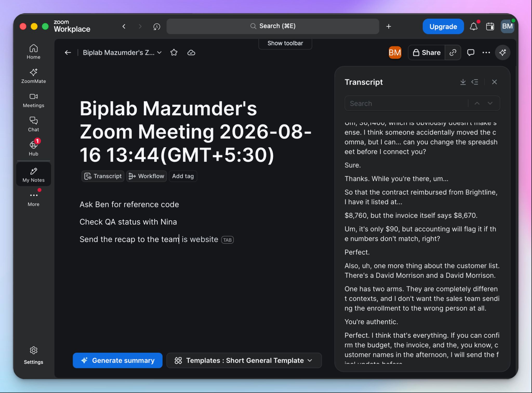Open the More sidebar menu
The width and height of the screenshot is (532, 393).
point(34,199)
